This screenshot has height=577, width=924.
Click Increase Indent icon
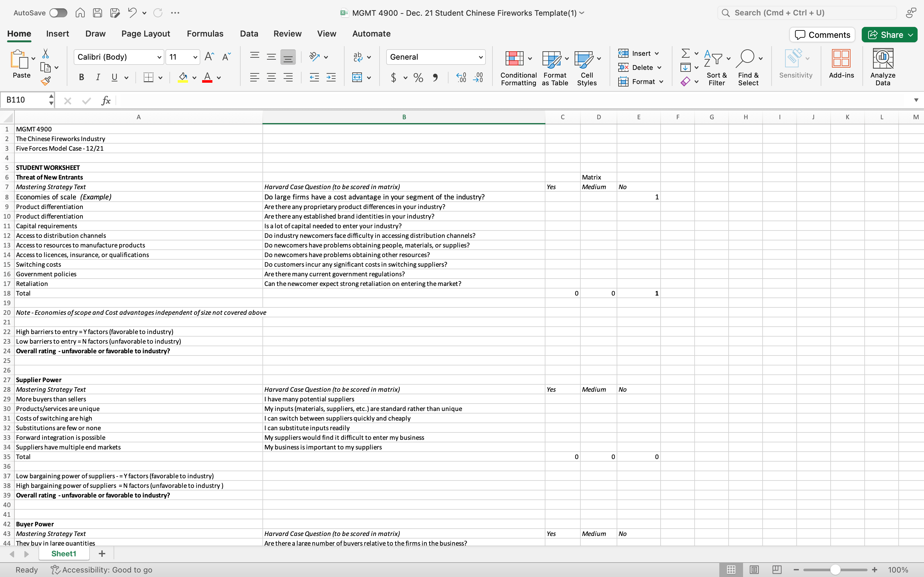coord(331,78)
